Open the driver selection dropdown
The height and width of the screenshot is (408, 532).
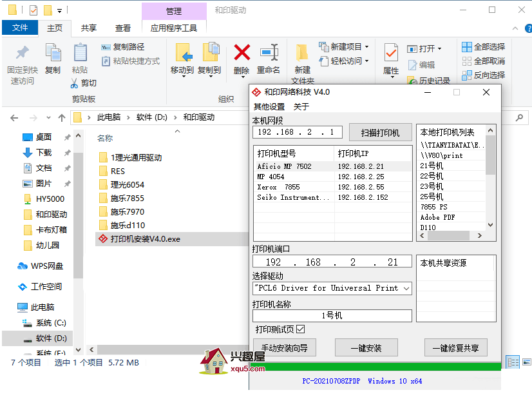pos(406,288)
